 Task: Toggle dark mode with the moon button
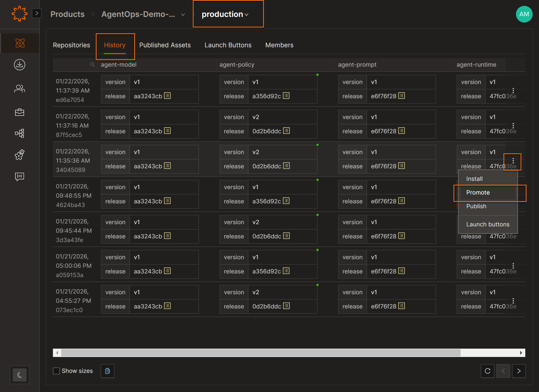20,375
